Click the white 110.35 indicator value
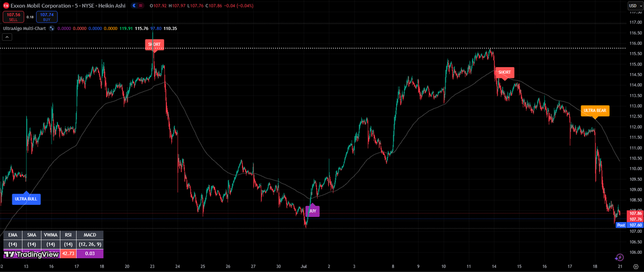The height and width of the screenshot is (272, 644). click(x=170, y=28)
